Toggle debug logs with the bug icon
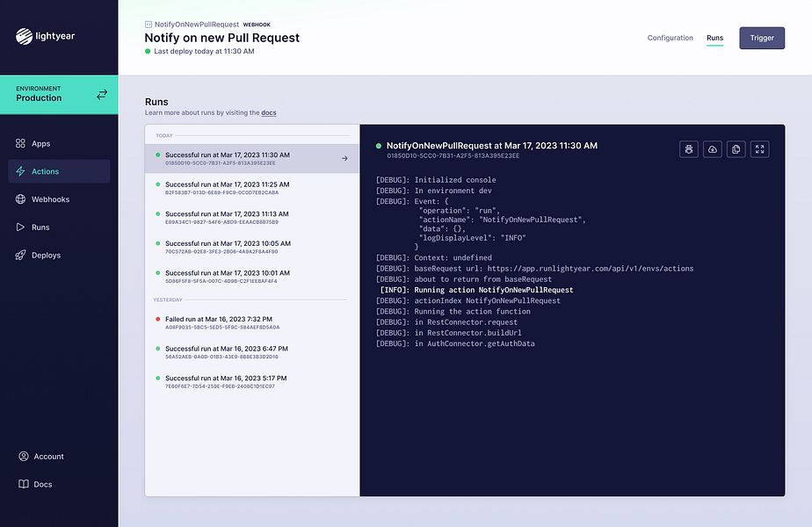 coord(689,149)
